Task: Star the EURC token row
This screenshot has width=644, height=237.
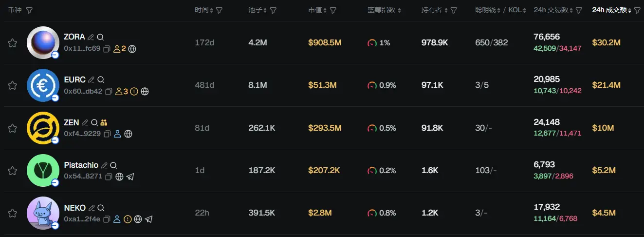Action: [x=13, y=85]
